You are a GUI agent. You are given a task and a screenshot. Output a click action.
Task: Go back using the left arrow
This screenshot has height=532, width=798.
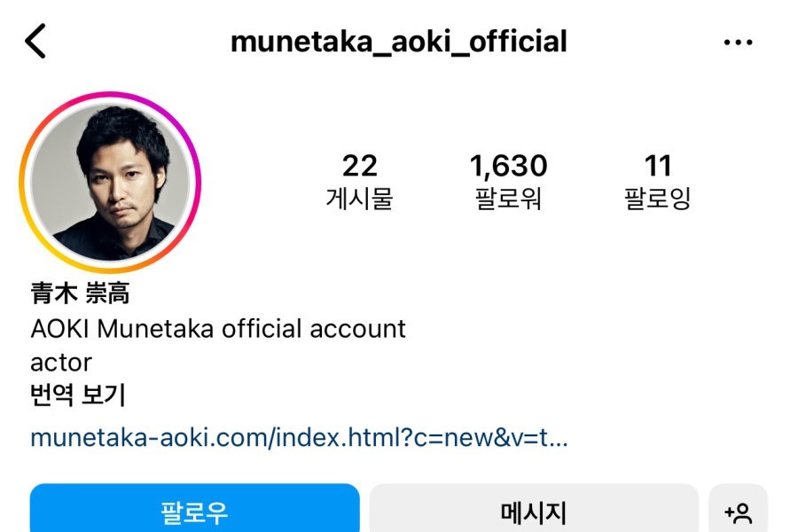pos(35,41)
